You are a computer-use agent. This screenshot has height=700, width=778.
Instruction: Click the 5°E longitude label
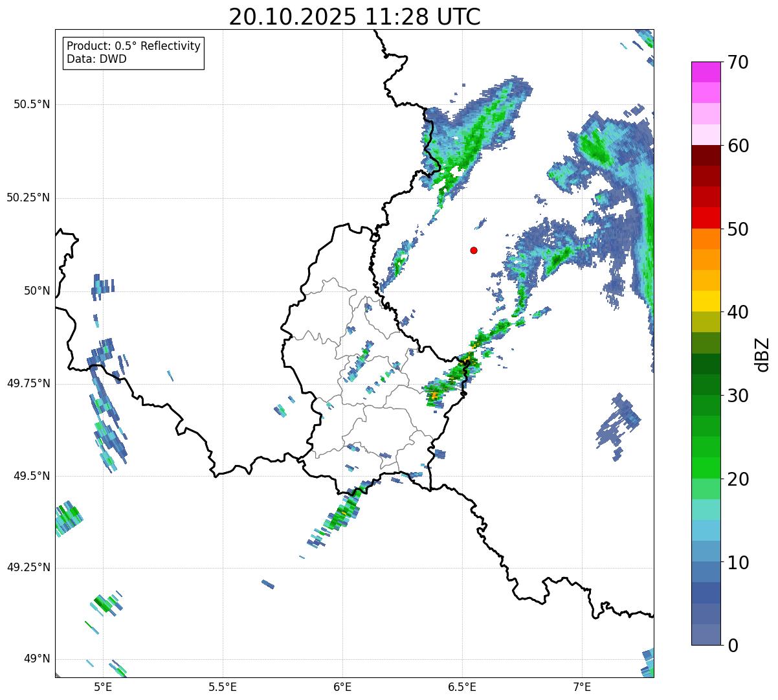coord(102,687)
